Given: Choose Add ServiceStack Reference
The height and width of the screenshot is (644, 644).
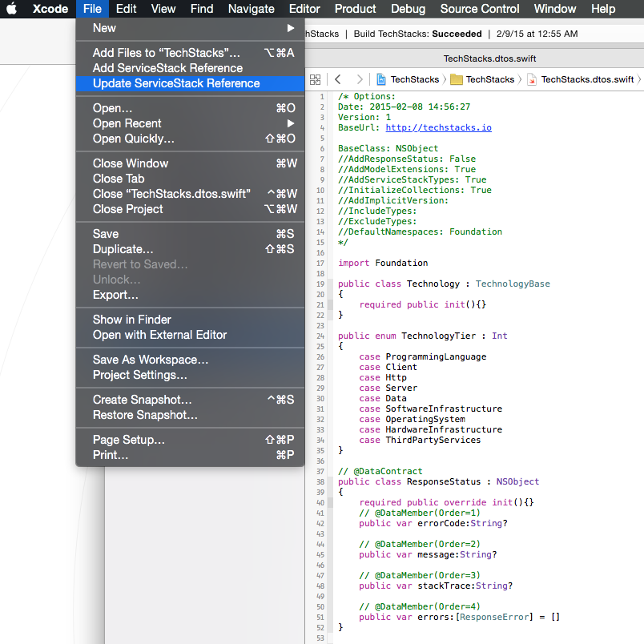Looking at the screenshot, I should click(190, 68).
